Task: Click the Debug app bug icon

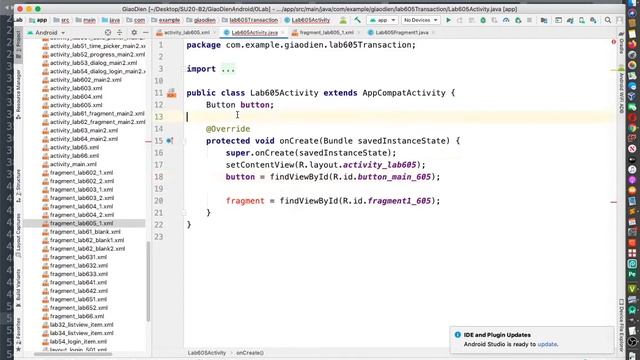Action: coord(483,20)
